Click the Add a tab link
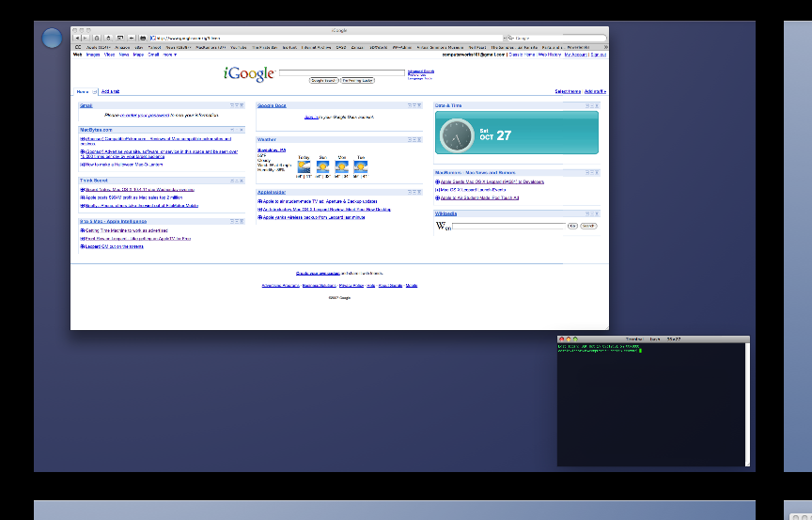812x520 pixels. [110, 91]
